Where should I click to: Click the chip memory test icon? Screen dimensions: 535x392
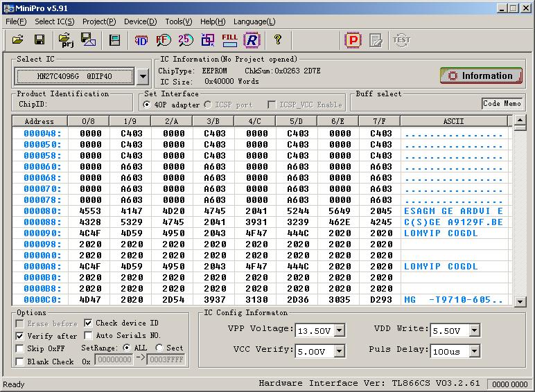[x=114, y=40]
